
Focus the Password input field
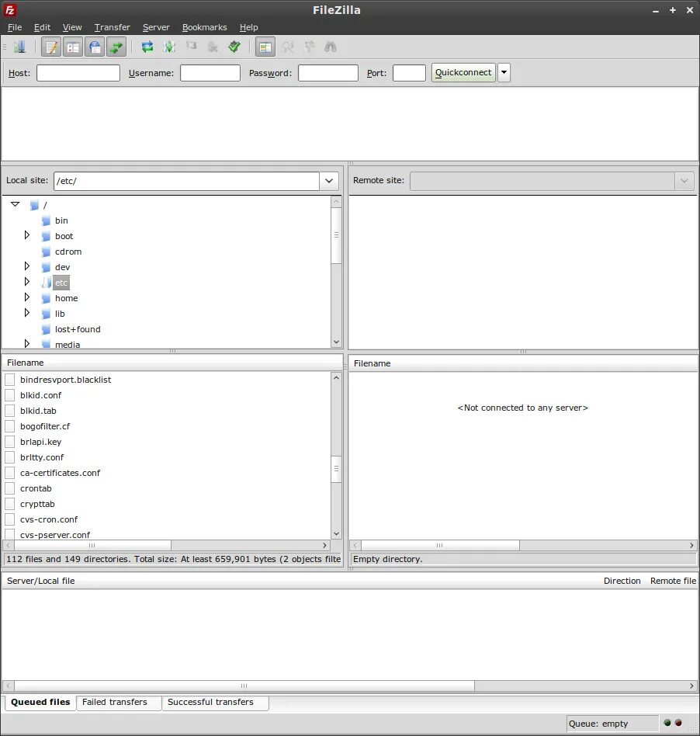pyautogui.click(x=328, y=73)
